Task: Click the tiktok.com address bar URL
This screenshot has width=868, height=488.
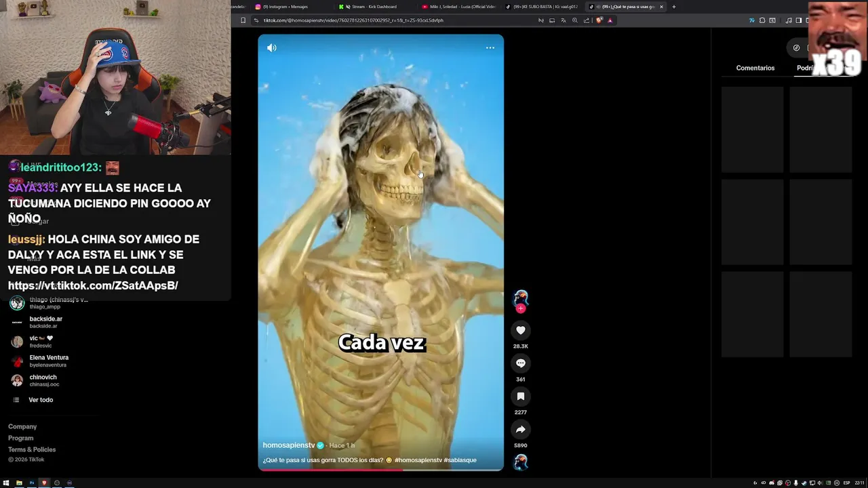Action: 353,20
